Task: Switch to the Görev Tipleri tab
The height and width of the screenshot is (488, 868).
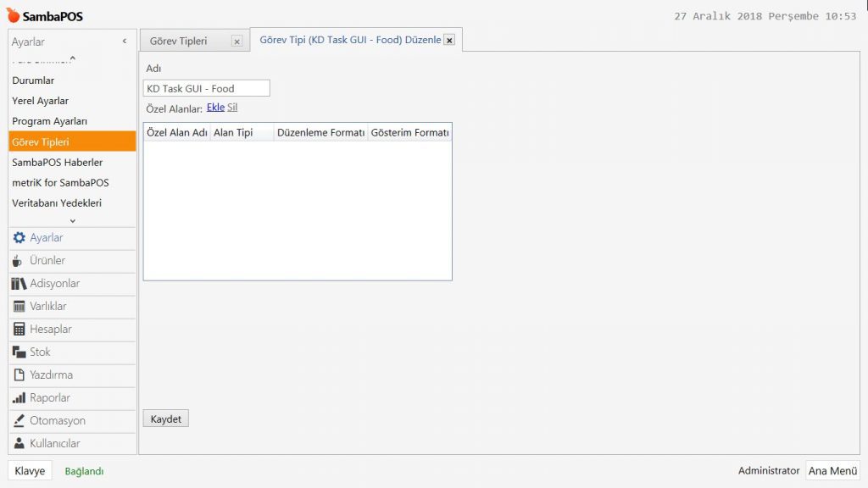Action: coord(179,41)
